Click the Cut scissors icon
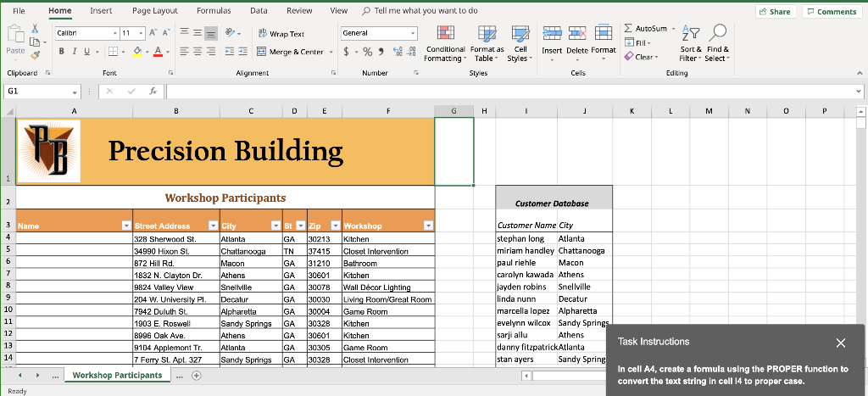 [35, 28]
